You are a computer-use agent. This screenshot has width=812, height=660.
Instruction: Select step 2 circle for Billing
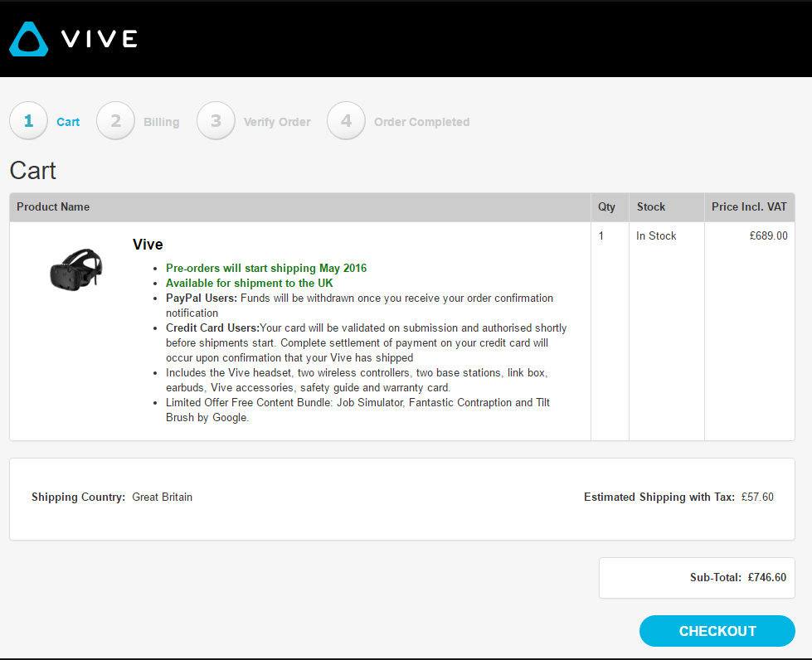point(115,120)
